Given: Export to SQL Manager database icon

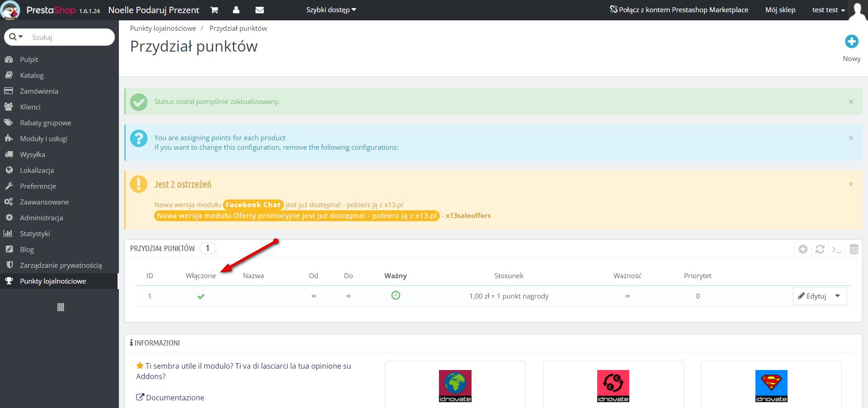Looking at the screenshot, I should click(854, 249).
